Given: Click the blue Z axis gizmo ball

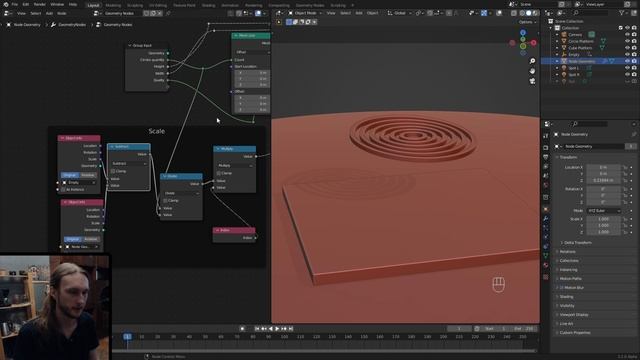Looking at the screenshot, I should [x=523, y=33].
